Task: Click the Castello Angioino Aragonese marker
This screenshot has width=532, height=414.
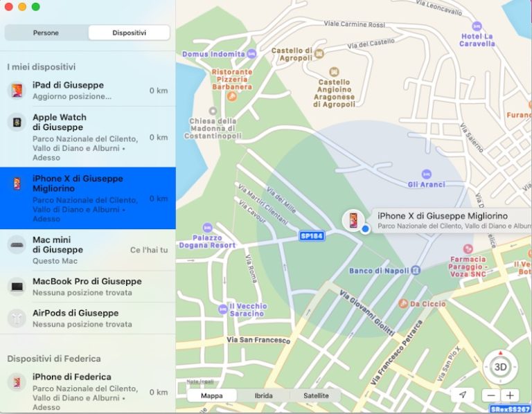Action: pyautogui.click(x=334, y=71)
